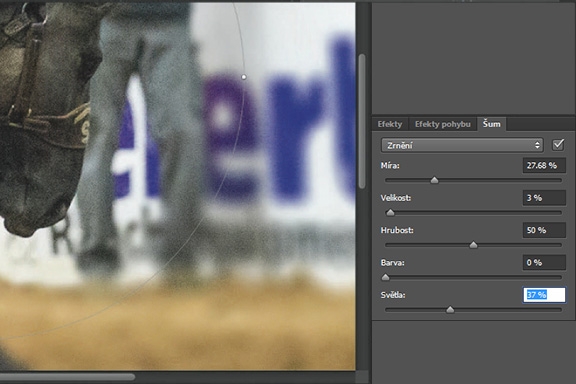Click the Míra slider handle
The height and width of the screenshot is (384, 576).
coord(434,180)
